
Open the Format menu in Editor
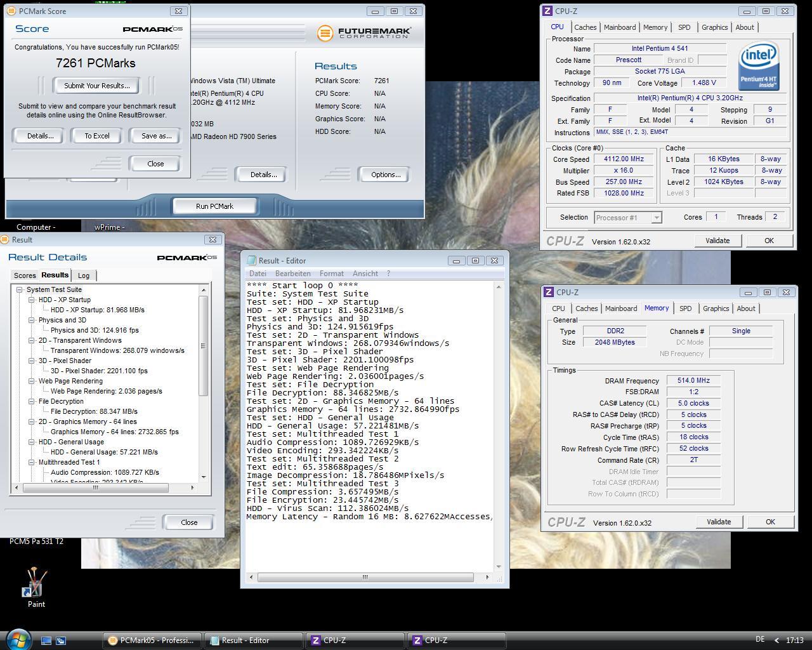coord(331,274)
